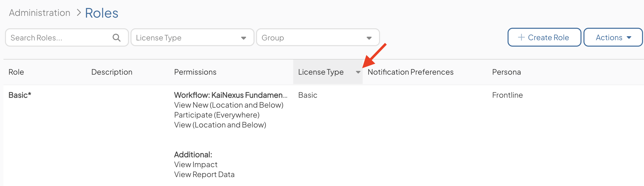Screen dimensions: 644x186
Task: Click the Permissions column header
Action: pyautogui.click(x=195, y=72)
